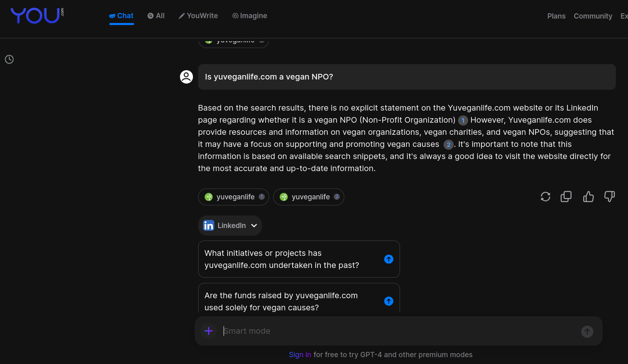Click citation number 1 in answer
The width and height of the screenshot is (628, 364).
[x=463, y=120]
